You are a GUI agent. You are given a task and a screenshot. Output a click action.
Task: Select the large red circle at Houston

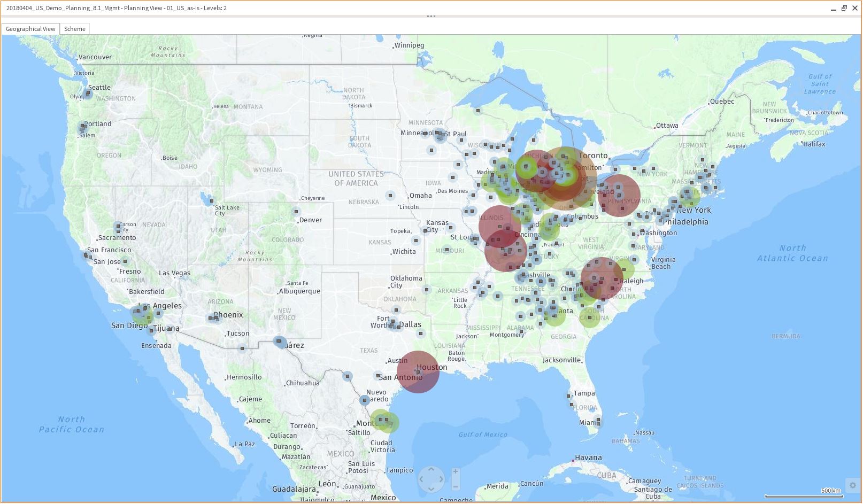tap(418, 372)
